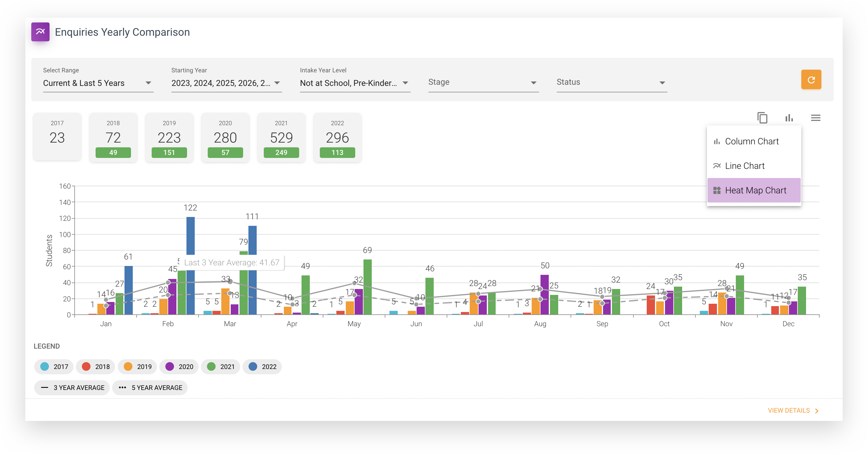Screen dimensions: 868x454
Task: Expand the Starting Year dropdown
Action: (225, 83)
